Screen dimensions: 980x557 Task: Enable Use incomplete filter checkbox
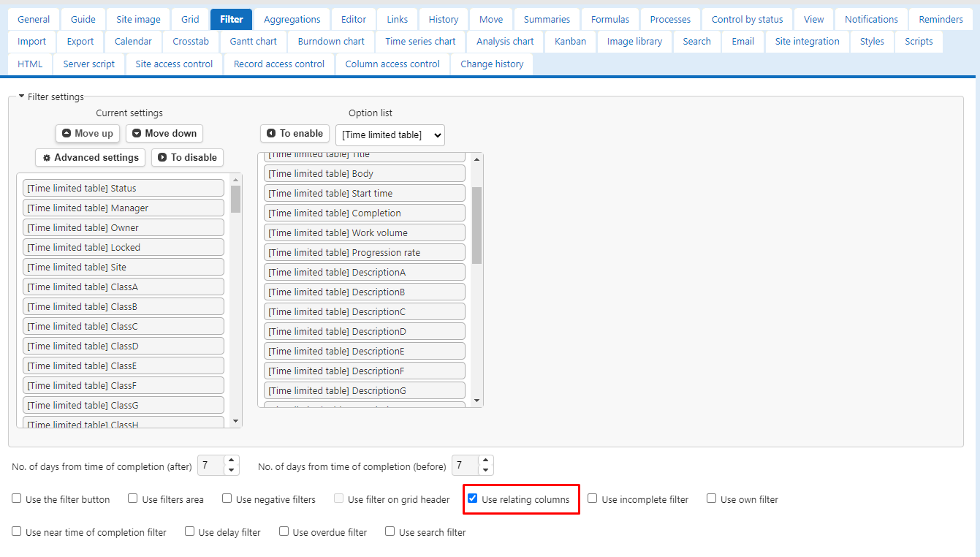[593, 499]
